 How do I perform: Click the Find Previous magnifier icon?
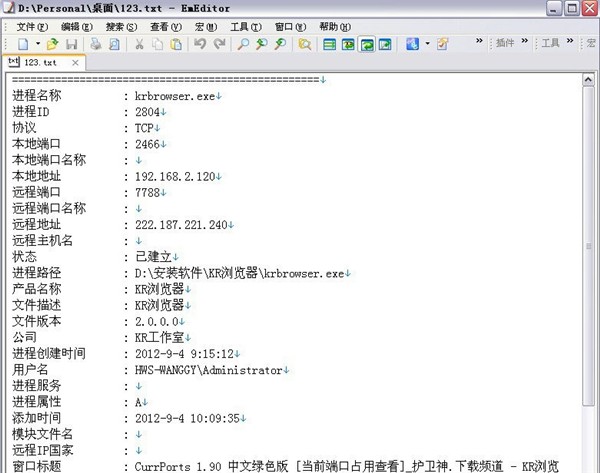[x=262, y=44]
